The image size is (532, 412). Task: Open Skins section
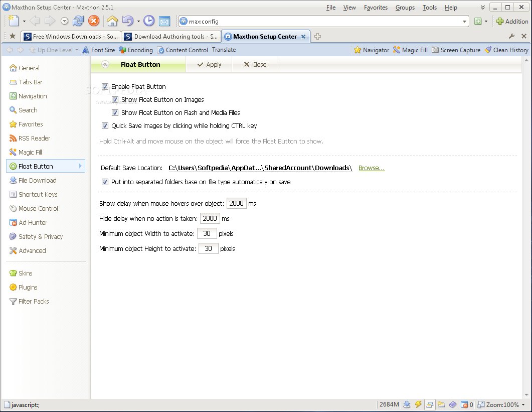click(x=21, y=273)
